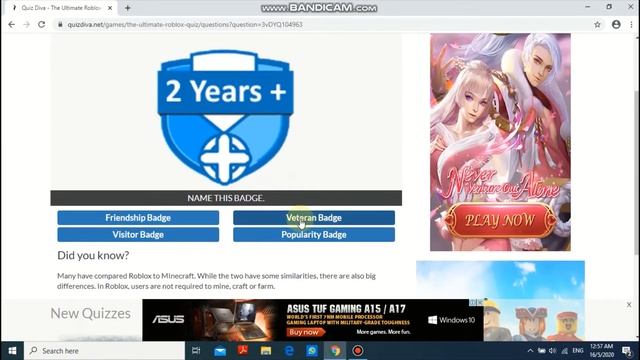Open Chrome's three-dot menu
Screen dimensions: 640x360
pyautogui.click(x=631, y=24)
